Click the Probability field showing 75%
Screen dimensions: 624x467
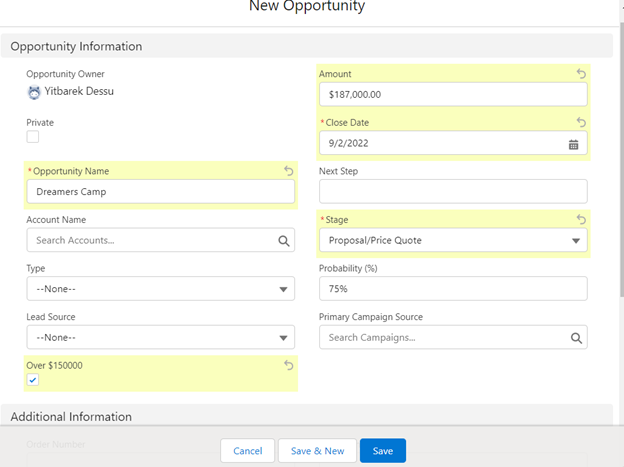[x=453, y=289]
